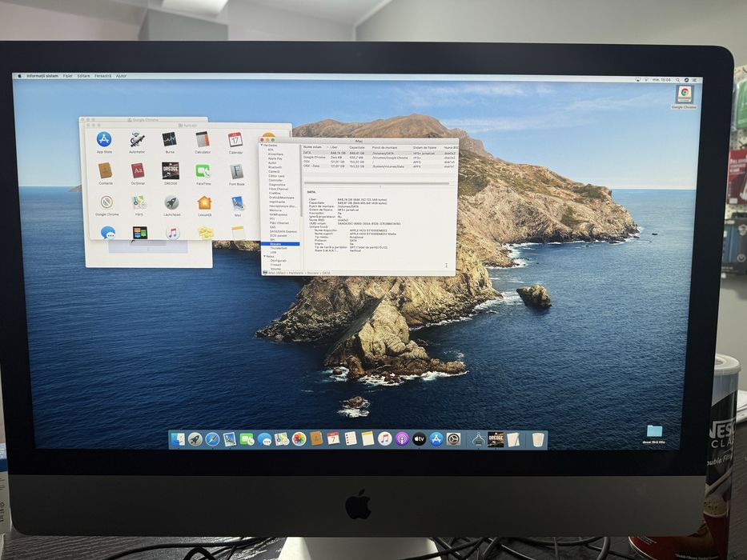Select Bluetooth in the sidebar
Screen dimensions: 747x560
275,167
